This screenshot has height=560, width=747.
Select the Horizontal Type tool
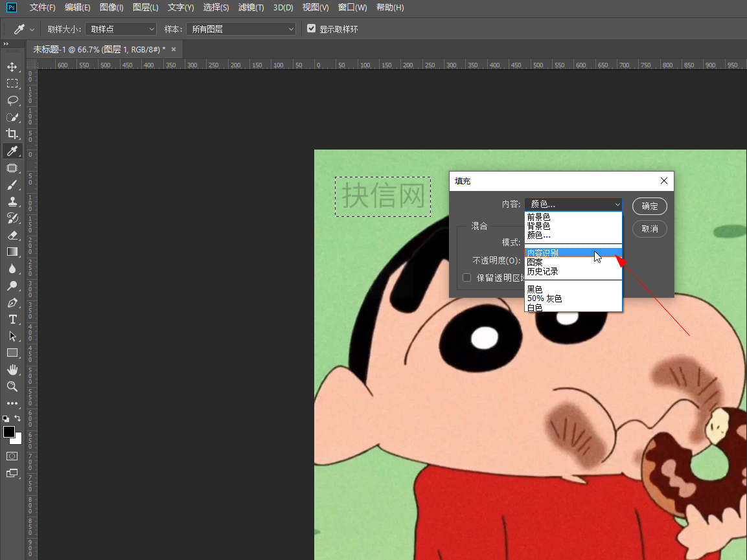[x=12, y=320]
